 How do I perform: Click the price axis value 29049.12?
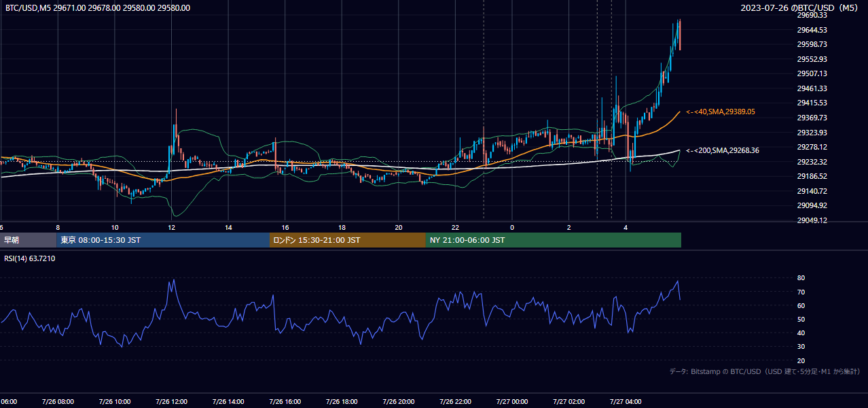tap(812, 220)
